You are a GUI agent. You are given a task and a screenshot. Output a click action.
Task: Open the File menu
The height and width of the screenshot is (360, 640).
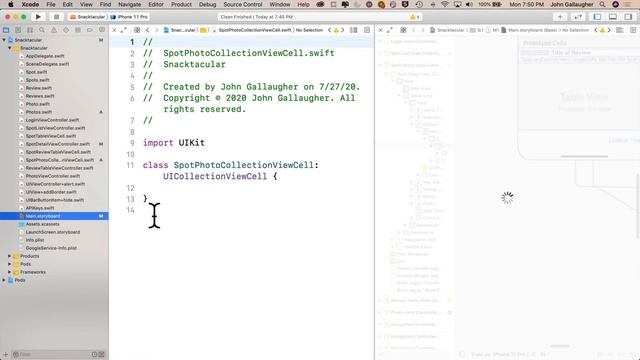coord(51,4)
